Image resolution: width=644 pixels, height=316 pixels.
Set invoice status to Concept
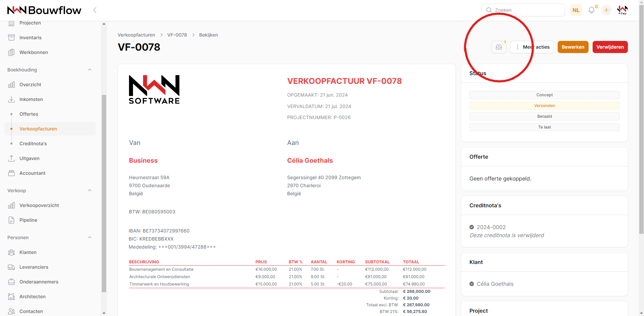544,95
